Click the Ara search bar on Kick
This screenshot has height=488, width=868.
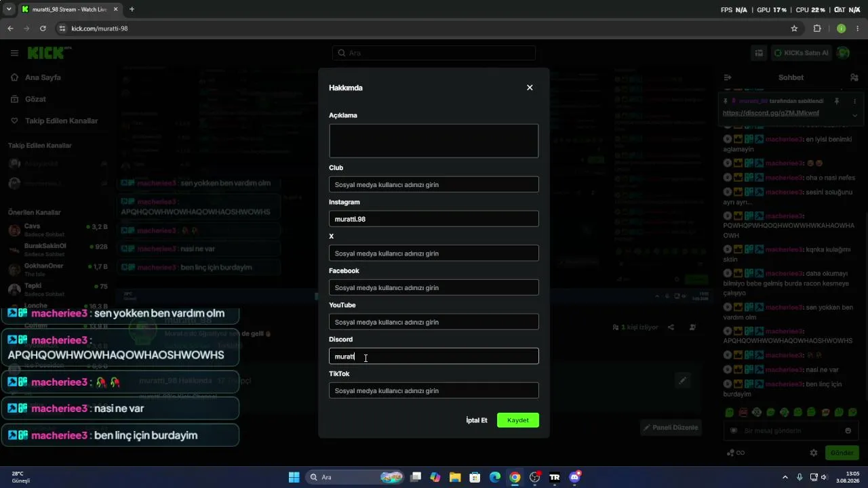[434, 53]
